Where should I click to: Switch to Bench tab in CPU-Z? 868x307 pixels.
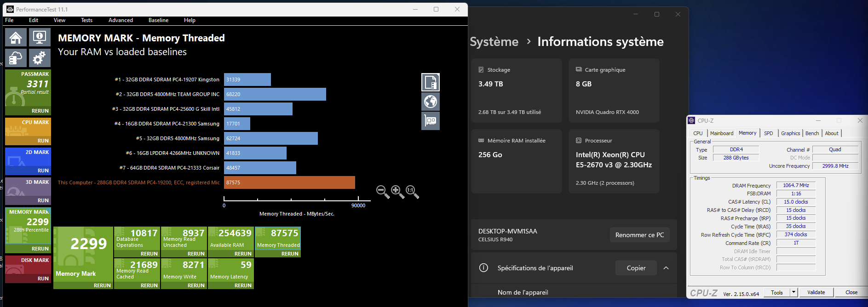click(x=812, y=133)
